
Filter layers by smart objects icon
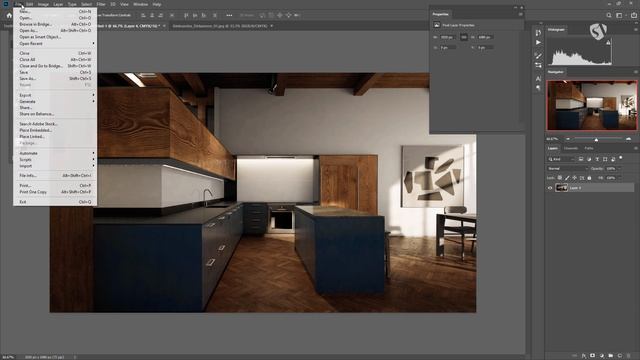tap(613, 159)
